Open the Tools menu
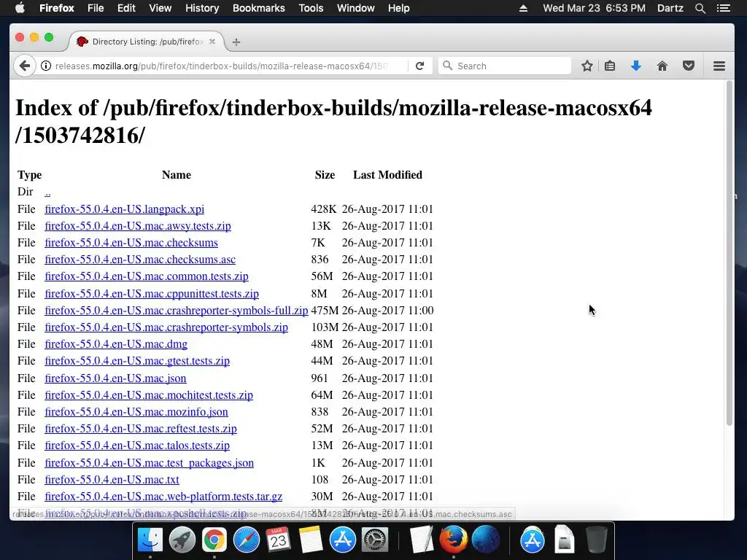The width and height of the screenshot is (747, 560). tap(311, 8)
